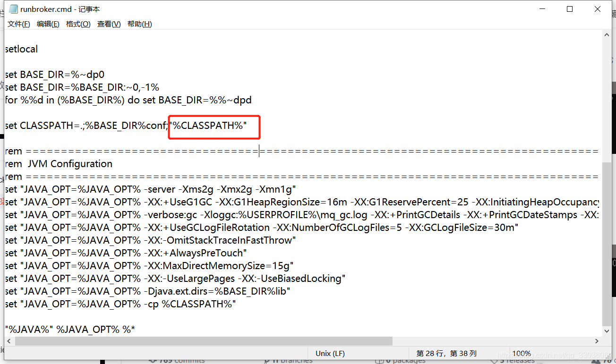
Task: Click the vertical scrollbar down arrow
Action: [x=607, y=331]
